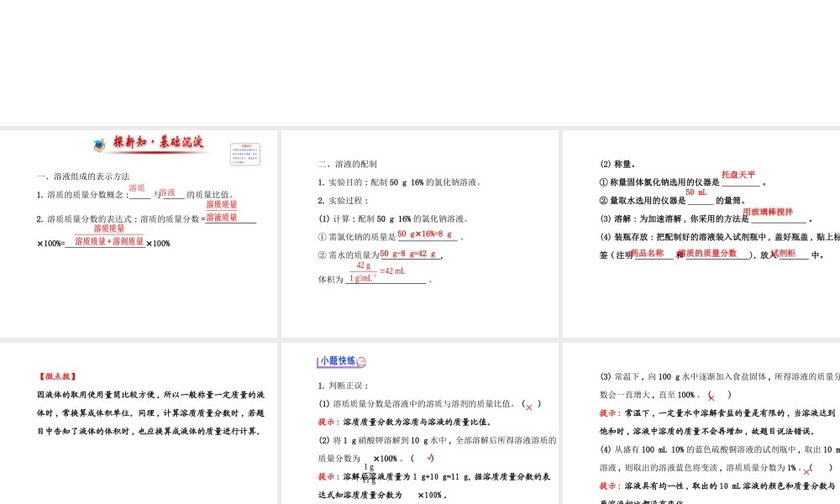The width and height of the screenshot is (840, 504).
Task: Click the red answer 50 mL above 的量筒
Action: tap(696, 192)
